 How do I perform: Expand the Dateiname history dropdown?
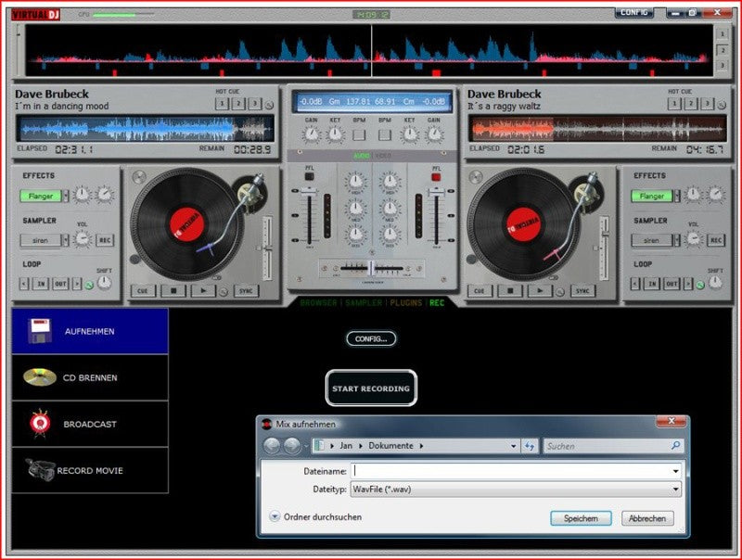pyautogui.click(x=675, y=471)
